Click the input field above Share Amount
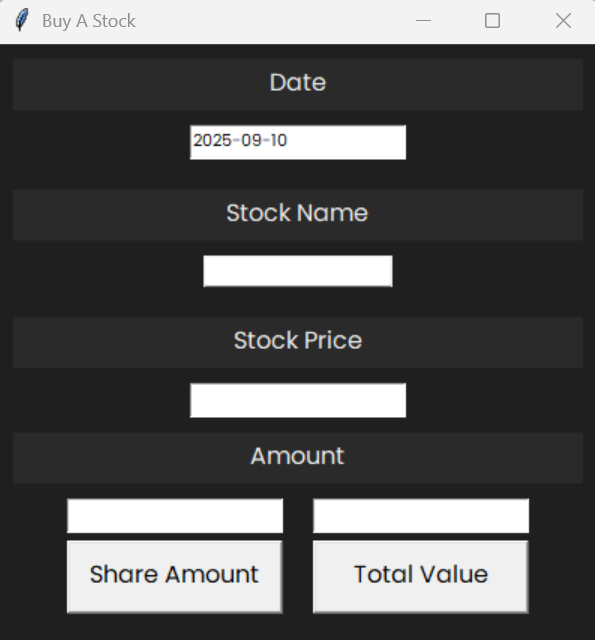Screen dimensions: 595x640 click(175, 516)
